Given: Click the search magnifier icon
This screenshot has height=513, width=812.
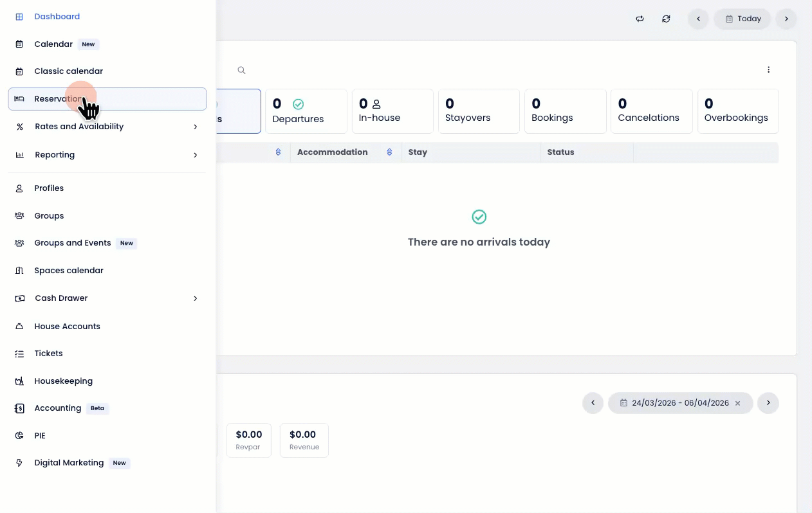Looking at the screenshot, I should click(241, 70).
